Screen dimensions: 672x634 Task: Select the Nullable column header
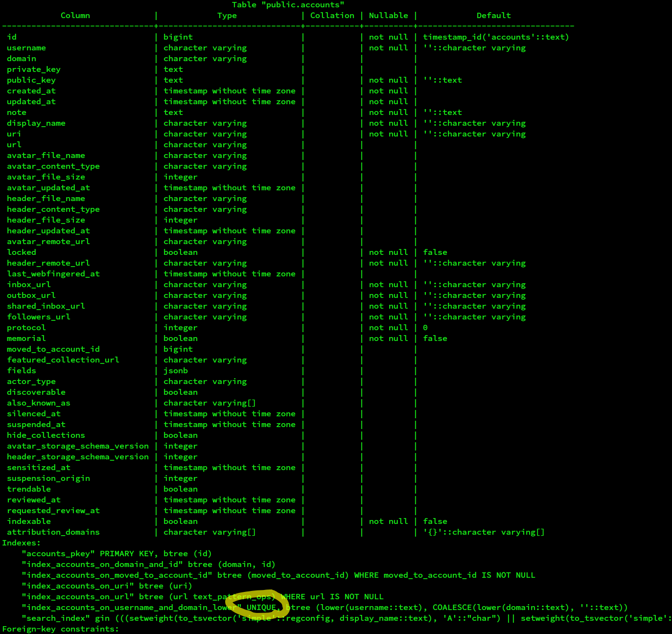click(388, 15)
